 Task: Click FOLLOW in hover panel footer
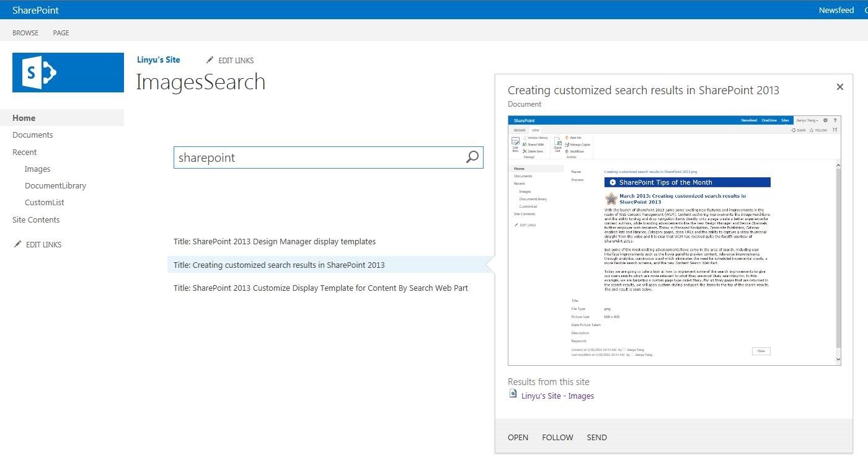click(x=557, y=437)
